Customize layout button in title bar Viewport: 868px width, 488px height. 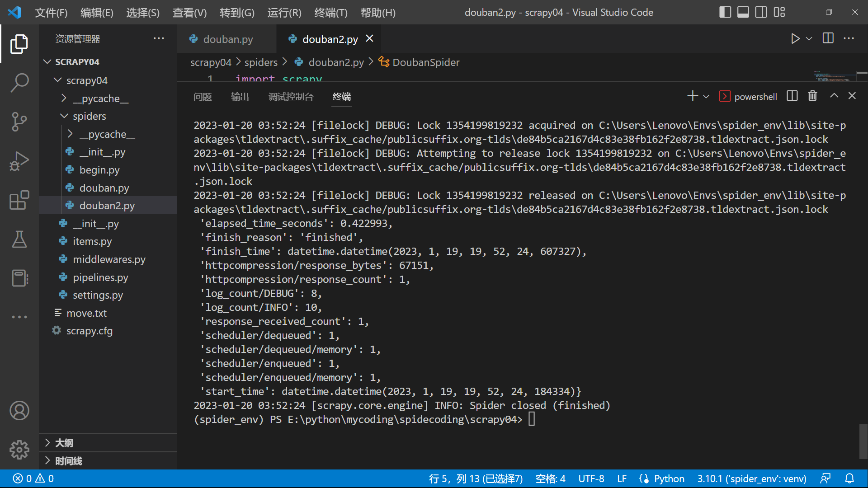point(779,12)
